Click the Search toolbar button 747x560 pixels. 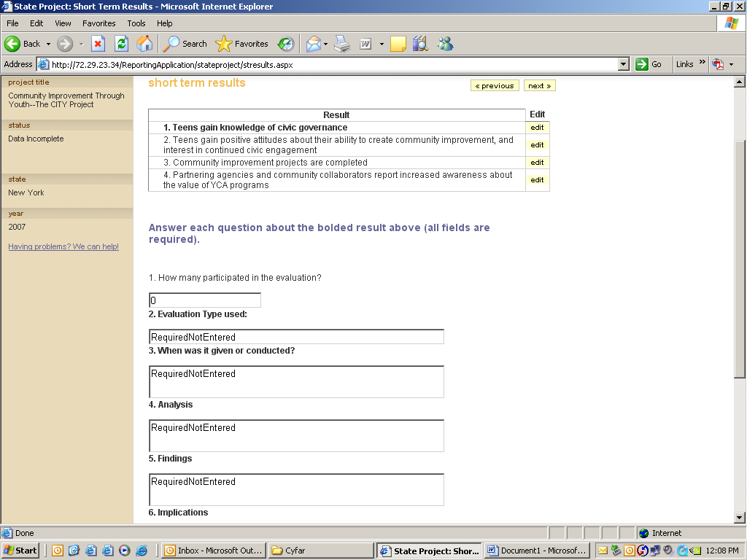(185, 44)
